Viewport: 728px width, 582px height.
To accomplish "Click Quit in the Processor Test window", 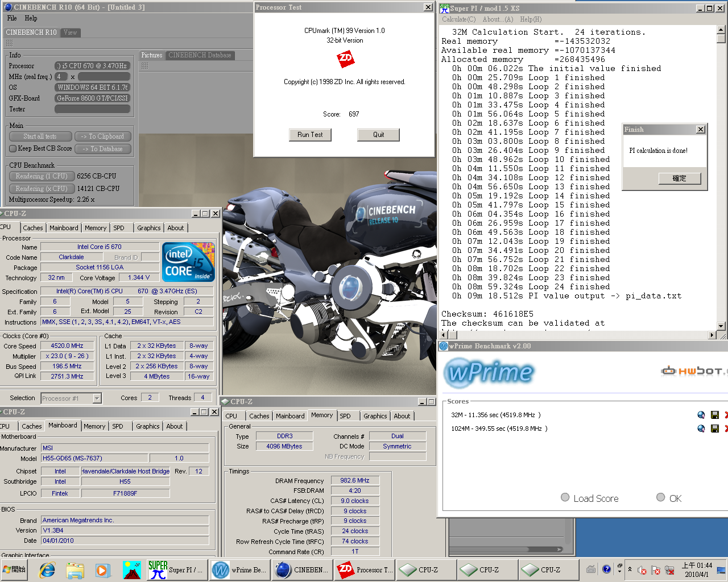I will tap(378, 135).
